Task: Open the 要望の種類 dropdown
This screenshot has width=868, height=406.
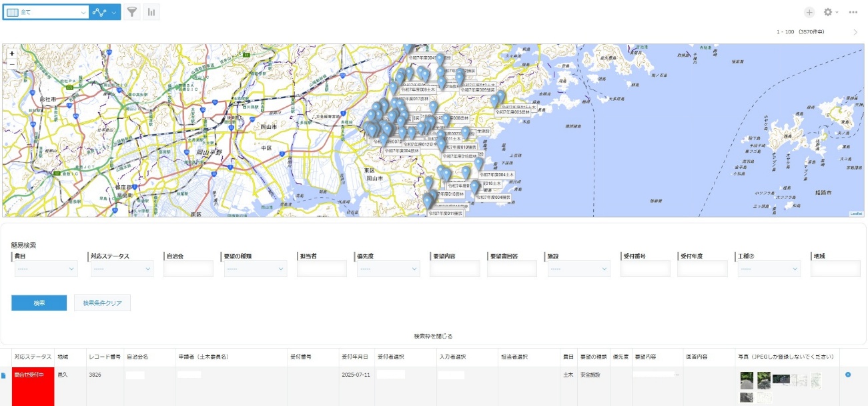Action: click(255, 268)
